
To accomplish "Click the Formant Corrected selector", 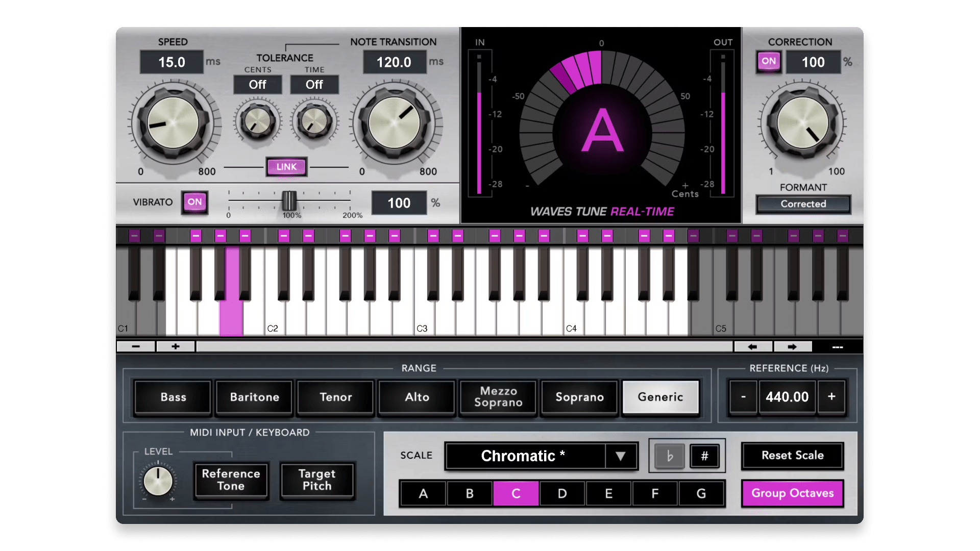I will pyautogui.click(x=802, y=204).
